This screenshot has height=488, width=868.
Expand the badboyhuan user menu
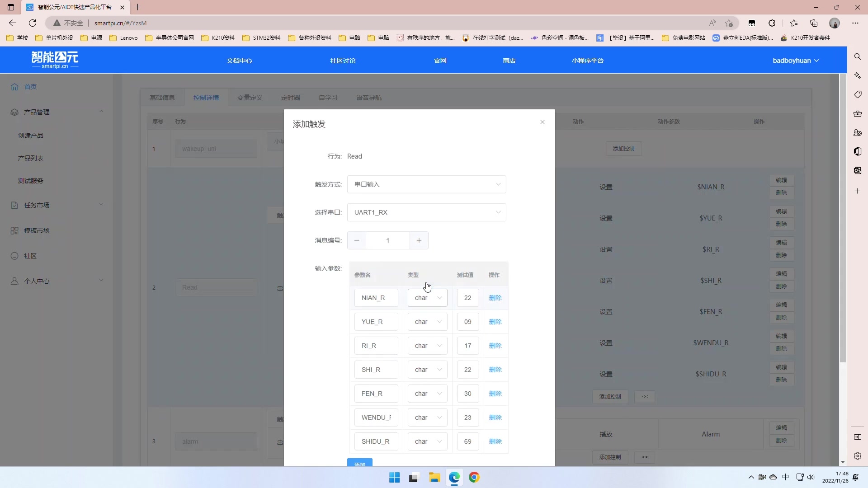click(x=796, y=61)
